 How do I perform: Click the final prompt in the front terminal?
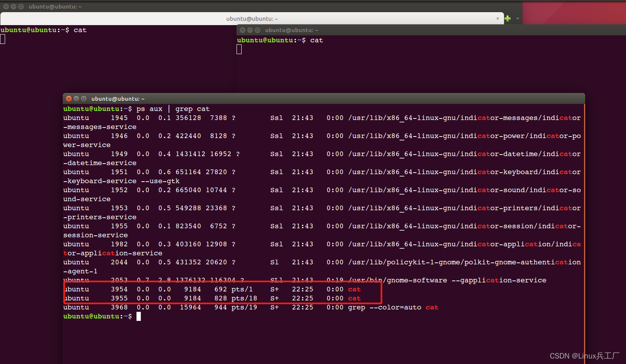click(x=98, y=316)
